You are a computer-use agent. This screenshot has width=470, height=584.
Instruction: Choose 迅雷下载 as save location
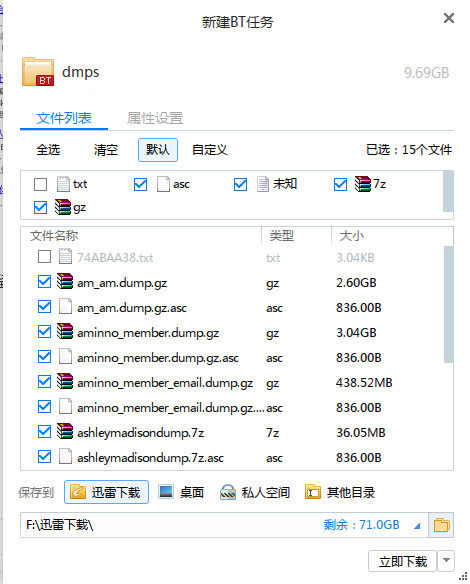point(107,492)
